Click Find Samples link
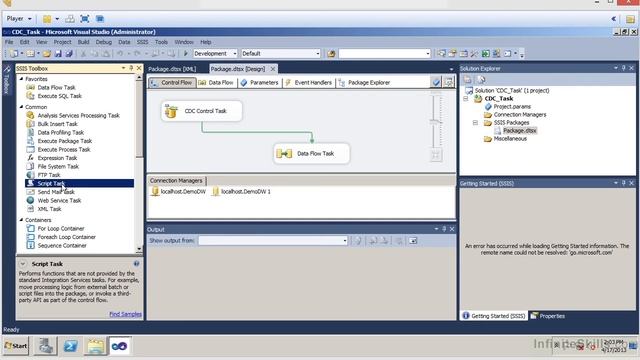This screenshot has width=640, height=360. coord(125,314)
